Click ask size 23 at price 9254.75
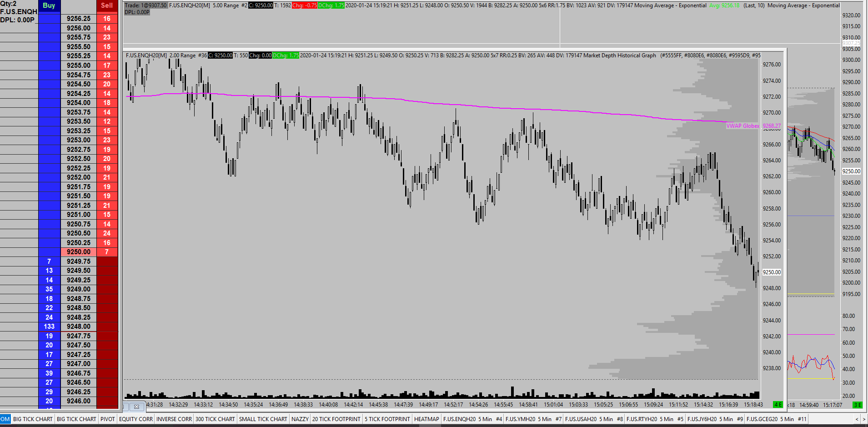The height and width of the screenshot is (427, 868). coord(107,75)
